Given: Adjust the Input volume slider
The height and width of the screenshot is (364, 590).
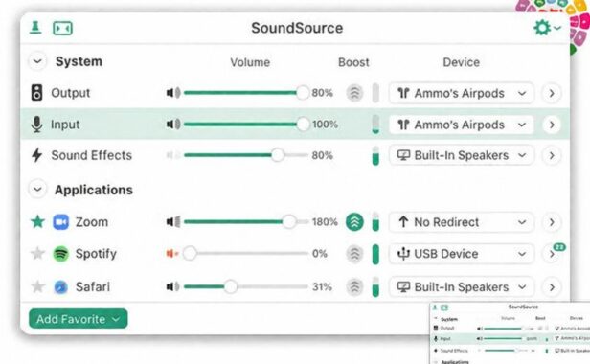Looking at the screenshot, I should (x=246, y=125).
